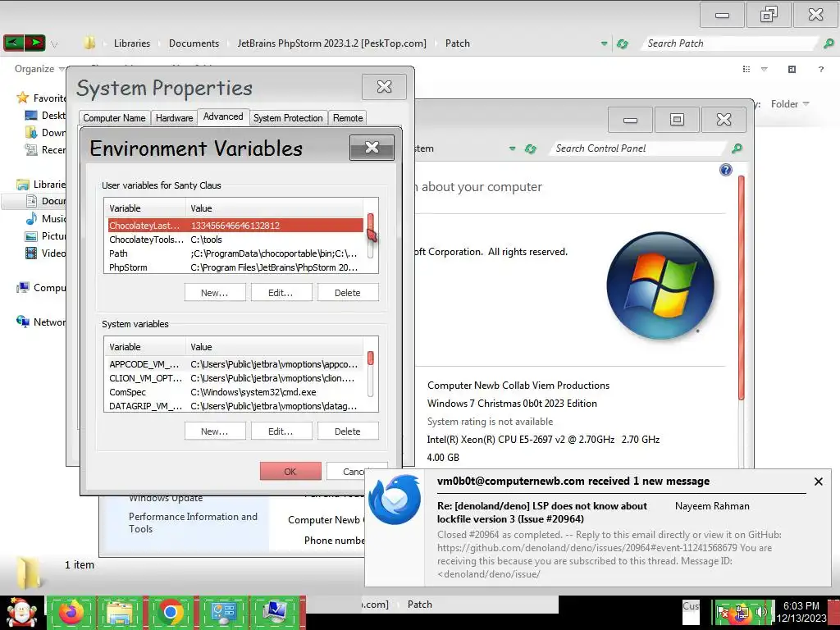Image resolution: width=840 pixels, height=630 pixels.
Task: Switch to Computer Name tab
Action: coord(114,118)
